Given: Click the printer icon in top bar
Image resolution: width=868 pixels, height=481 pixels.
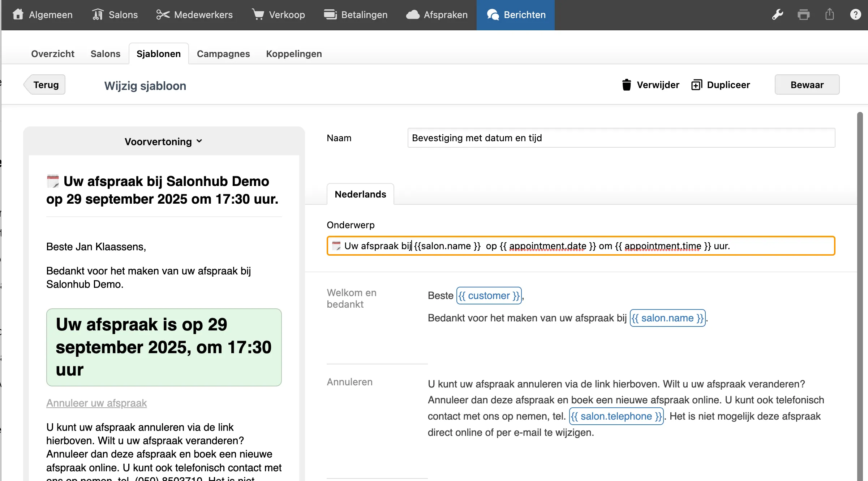Looking at the screenshot, I should tap(803, 15).
